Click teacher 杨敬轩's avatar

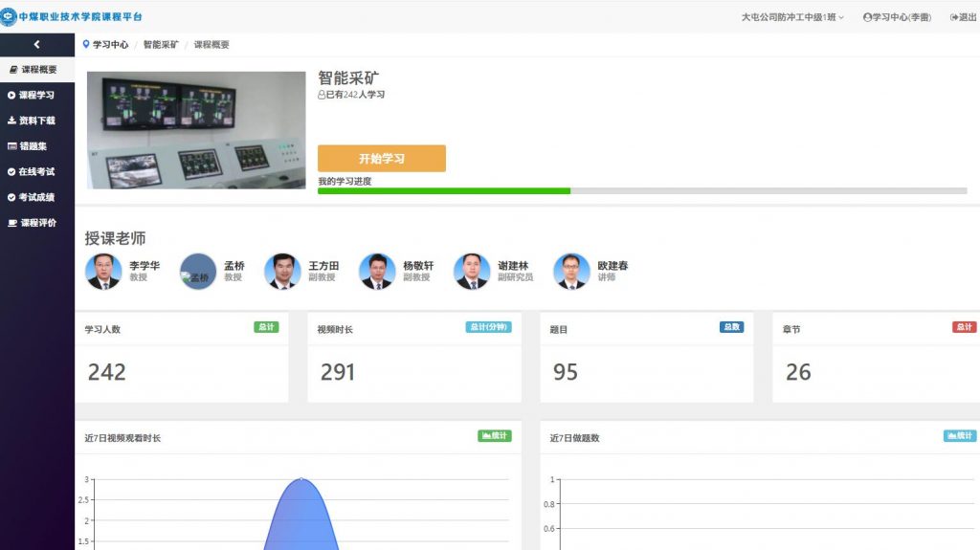(377, 272)
